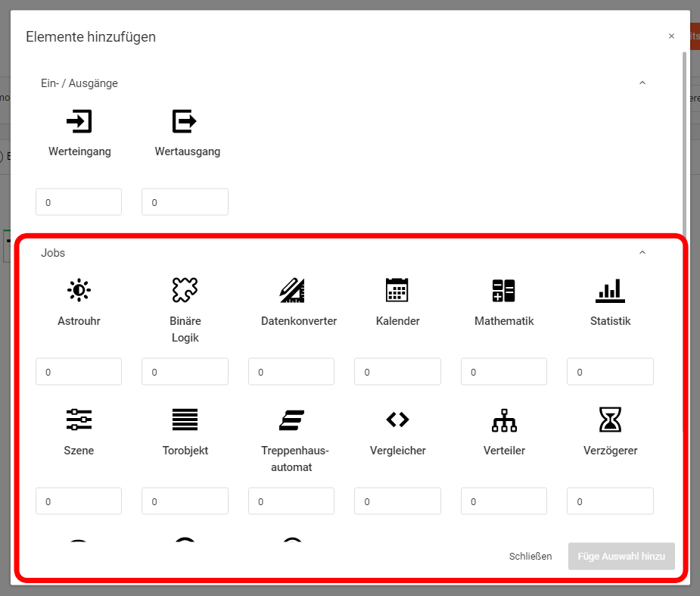
Task: Click the Treppenhausautomat icon
Action: click(291, 419)
